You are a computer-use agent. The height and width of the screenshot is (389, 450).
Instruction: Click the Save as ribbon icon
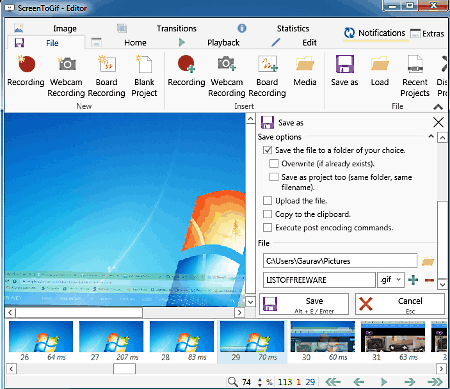pos(345,71)
